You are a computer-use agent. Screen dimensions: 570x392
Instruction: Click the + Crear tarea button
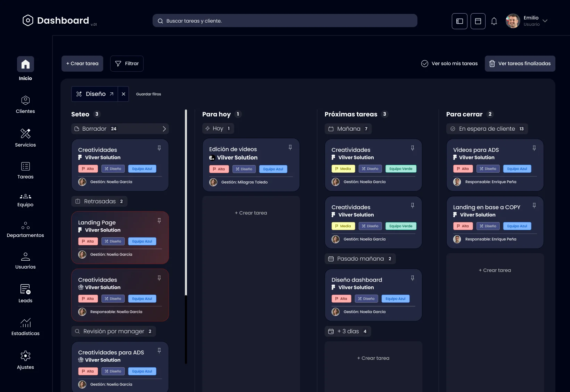coord(82,64)
